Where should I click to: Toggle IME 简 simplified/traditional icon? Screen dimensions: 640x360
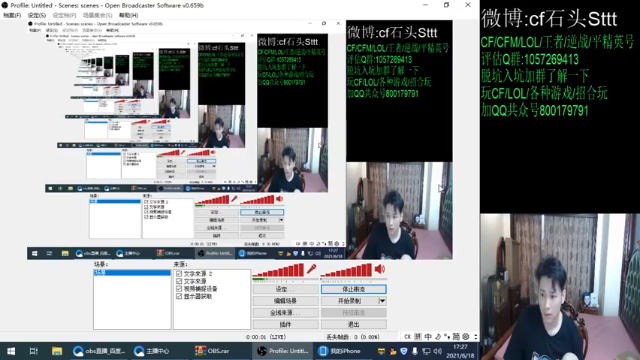click(x=456, y=337)
